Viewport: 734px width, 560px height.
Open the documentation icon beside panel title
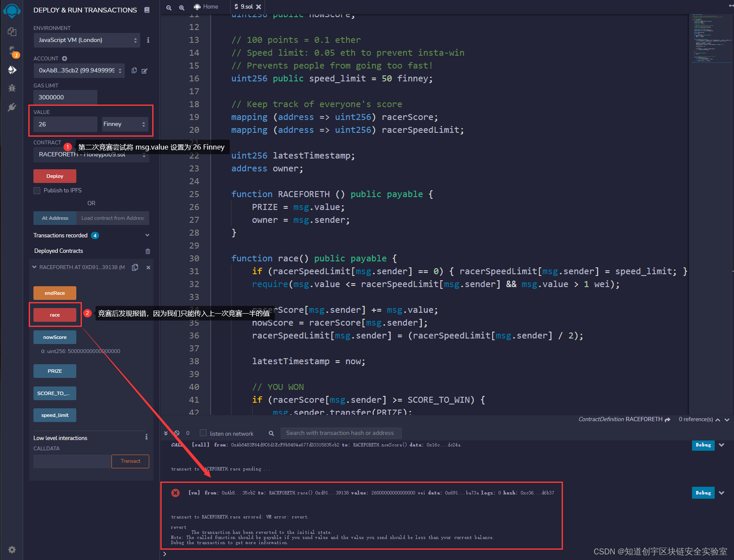click(147, 10)
